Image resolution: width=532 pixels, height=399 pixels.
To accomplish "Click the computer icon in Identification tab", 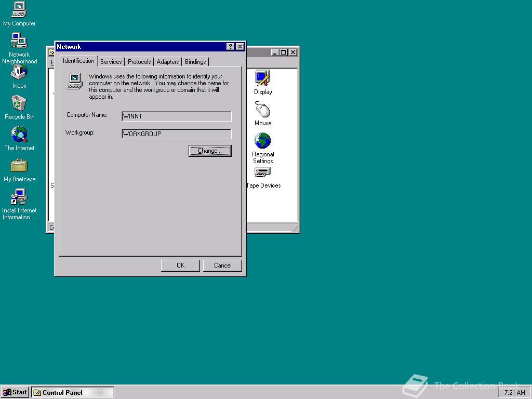I will point(75,82).
